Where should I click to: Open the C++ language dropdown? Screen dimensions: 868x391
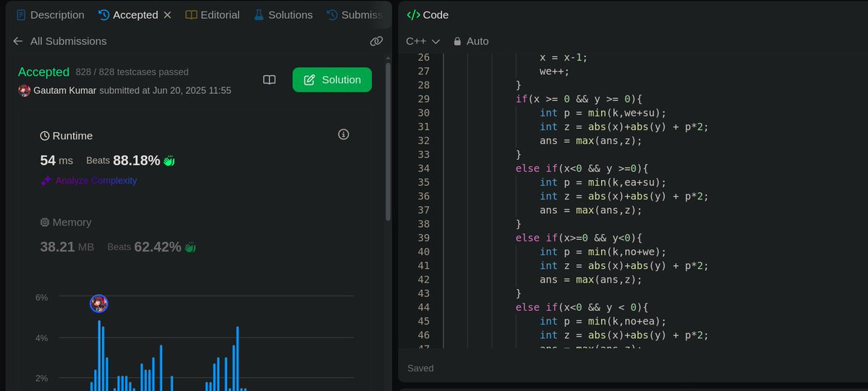[x=423, y=41]
